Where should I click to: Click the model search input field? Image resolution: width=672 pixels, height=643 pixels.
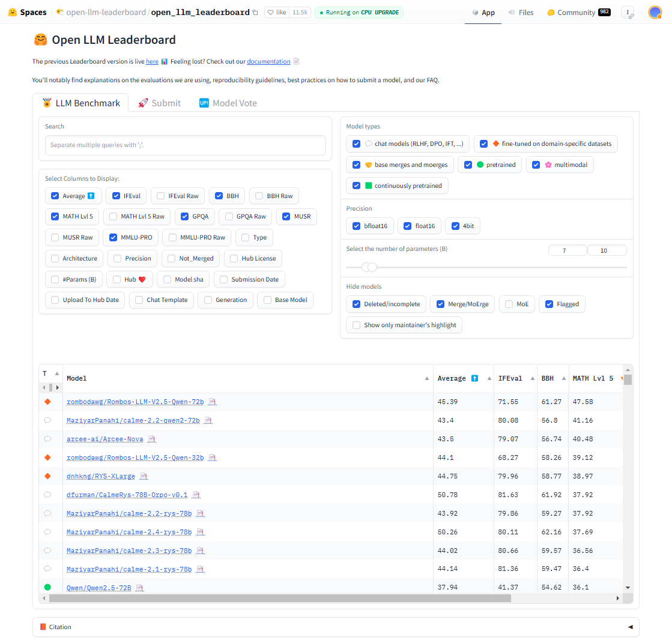click(185, 145)
